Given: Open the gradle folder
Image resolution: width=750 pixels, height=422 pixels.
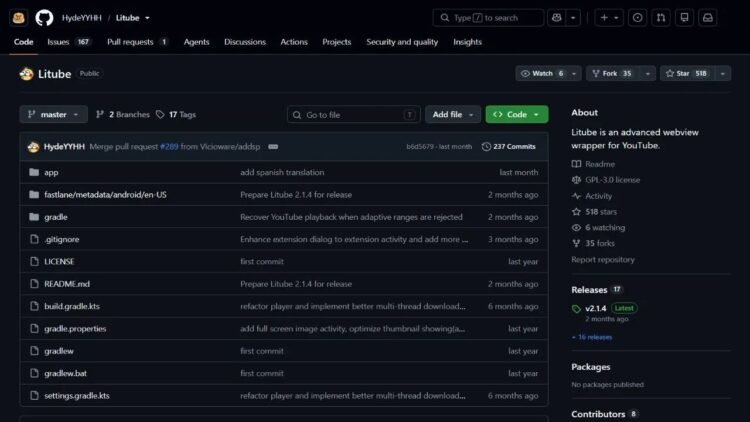Looking at the screenshot, I should pos(56,217).
